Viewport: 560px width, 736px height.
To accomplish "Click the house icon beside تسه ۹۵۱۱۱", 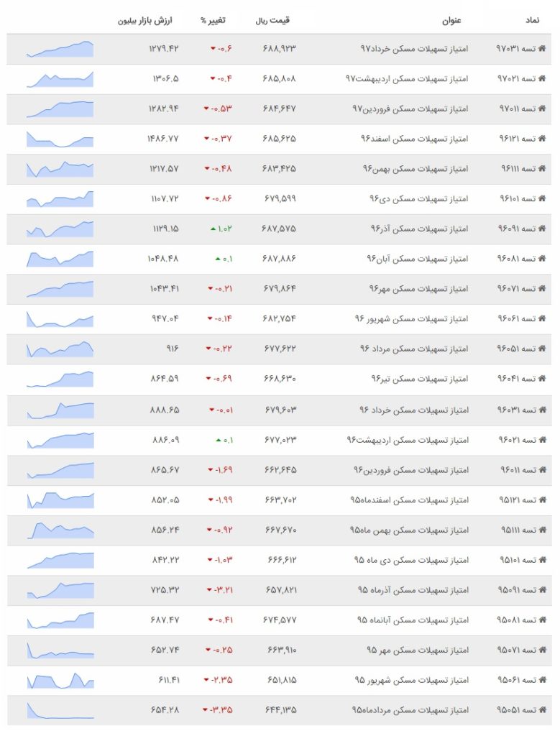I will 543,530.
